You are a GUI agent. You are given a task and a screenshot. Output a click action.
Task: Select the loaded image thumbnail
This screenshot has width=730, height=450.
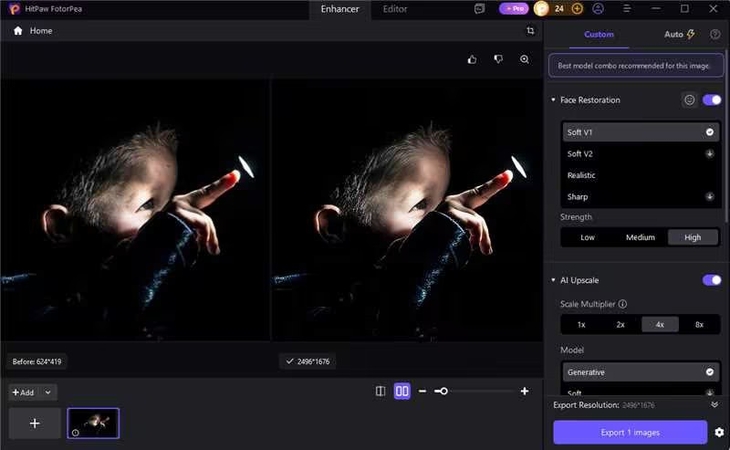(x=93, y=423)
